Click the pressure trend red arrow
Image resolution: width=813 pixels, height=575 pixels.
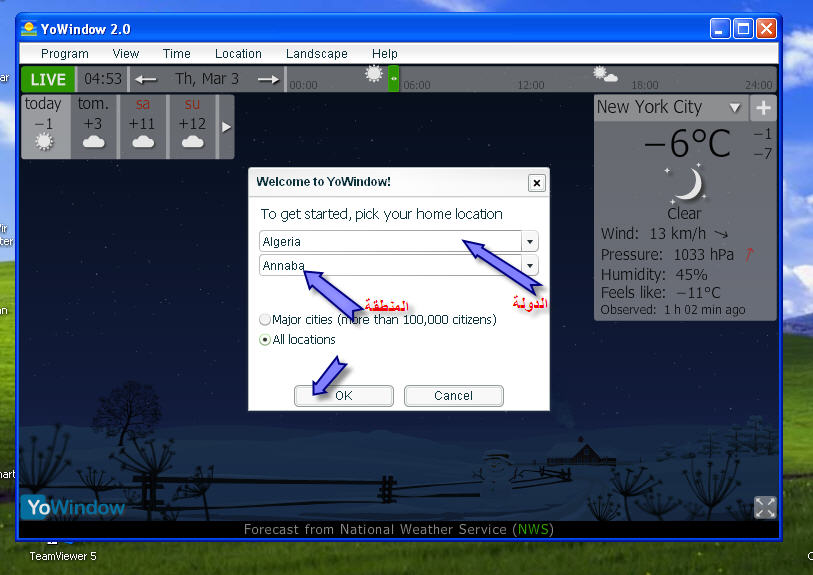[749, 254]
